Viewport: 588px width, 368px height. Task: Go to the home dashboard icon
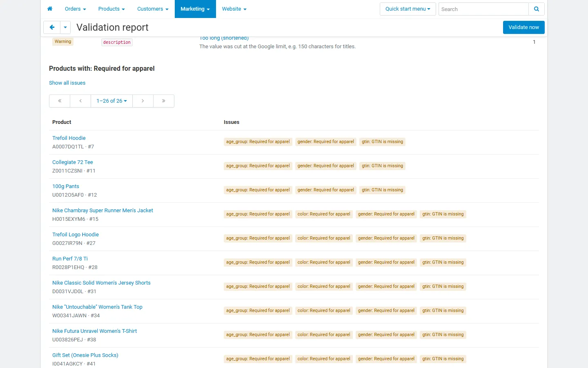pos(50,9)
